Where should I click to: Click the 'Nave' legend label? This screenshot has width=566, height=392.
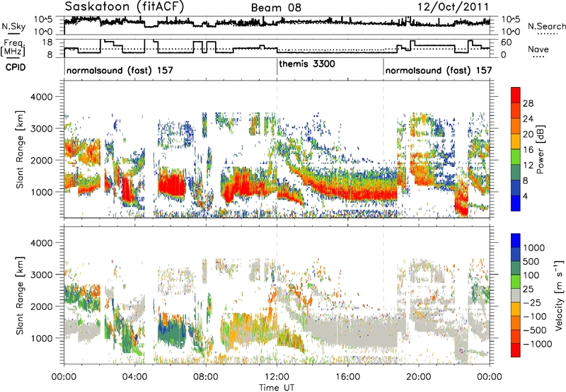(538, 50)
